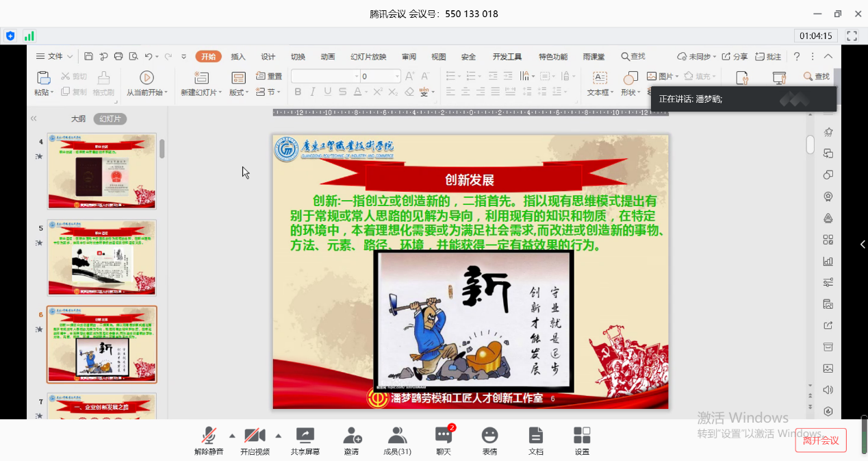
Task: Click the share screen (共享屏幕) icon
Action: tap(305, 440)
